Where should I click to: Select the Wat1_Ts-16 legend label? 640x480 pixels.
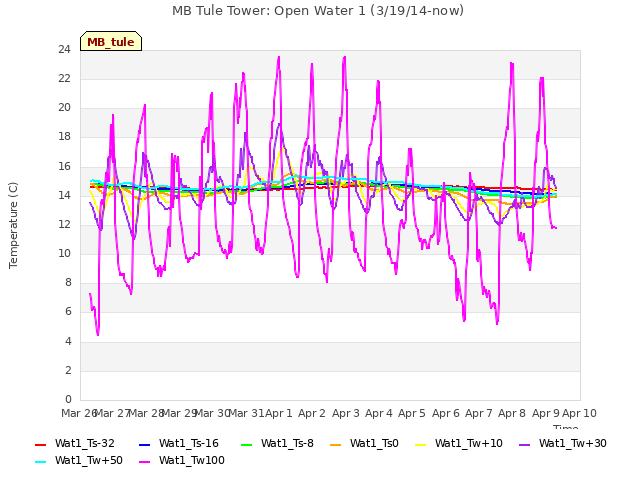(189, 444)
